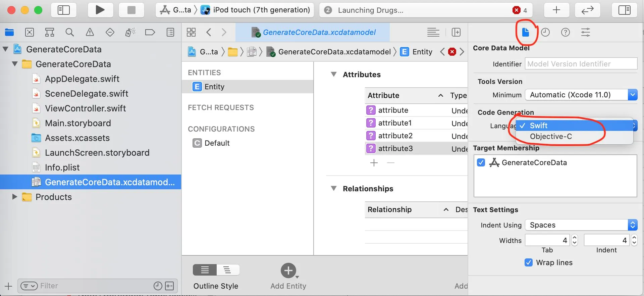Collapse the GenerateCoreData project root
This screenshot has height=296, width=644.
(5, 49)
